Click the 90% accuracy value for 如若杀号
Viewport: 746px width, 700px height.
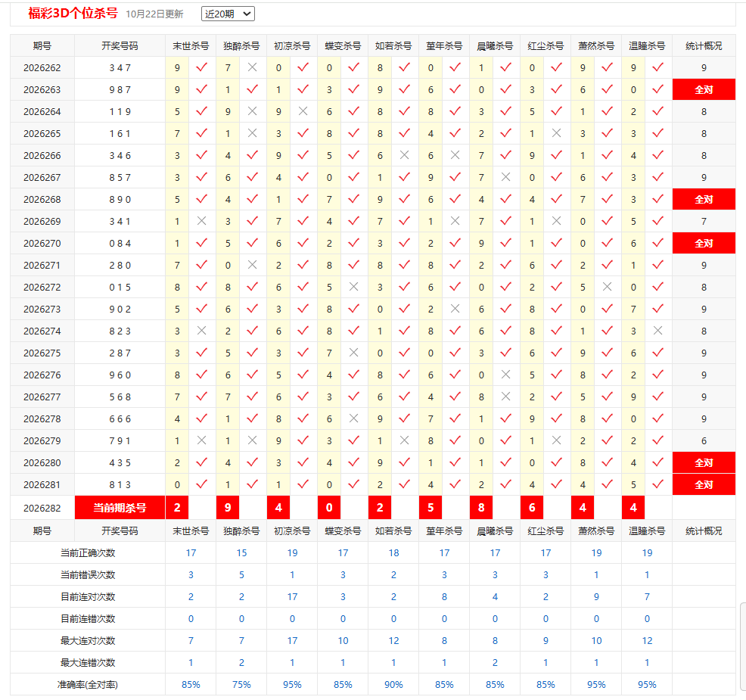click(393, 684)
